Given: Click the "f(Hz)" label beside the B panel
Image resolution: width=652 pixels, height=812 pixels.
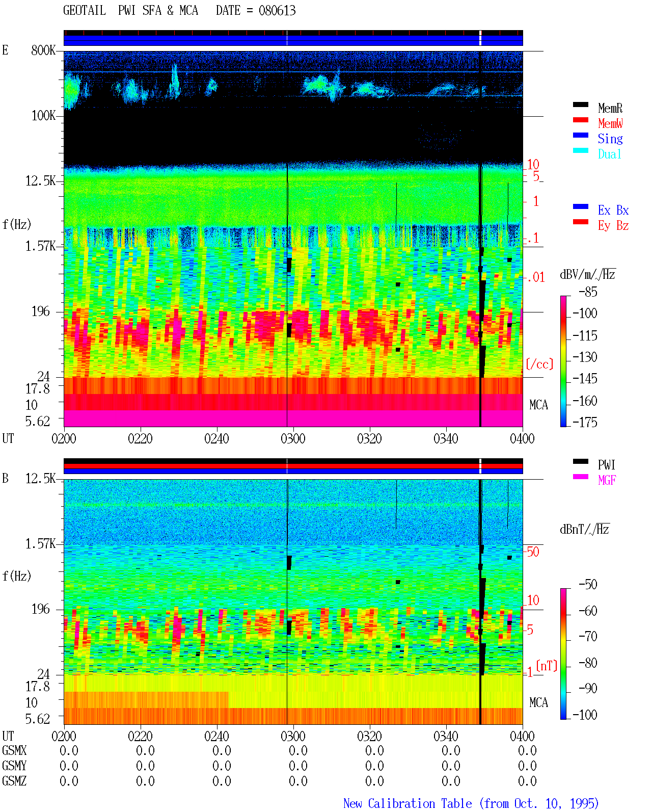Looking at the screenshot, I should (17, 576).
